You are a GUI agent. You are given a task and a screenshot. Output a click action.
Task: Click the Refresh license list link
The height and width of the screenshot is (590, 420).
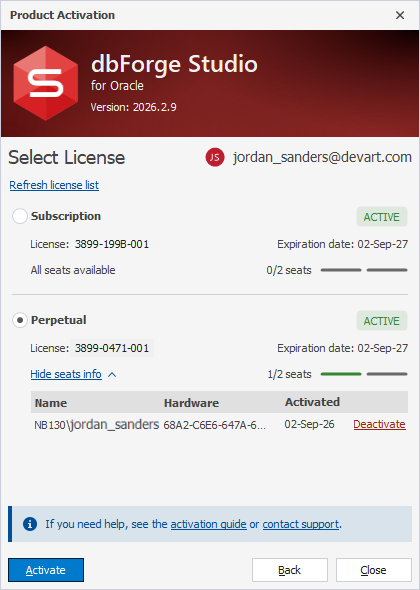tap(54, 185)
